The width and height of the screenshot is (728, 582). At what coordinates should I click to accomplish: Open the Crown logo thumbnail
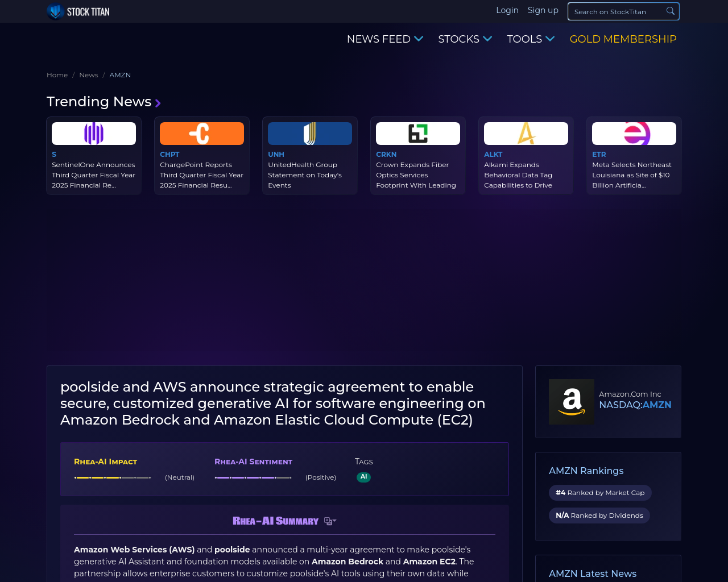point(418,134)
